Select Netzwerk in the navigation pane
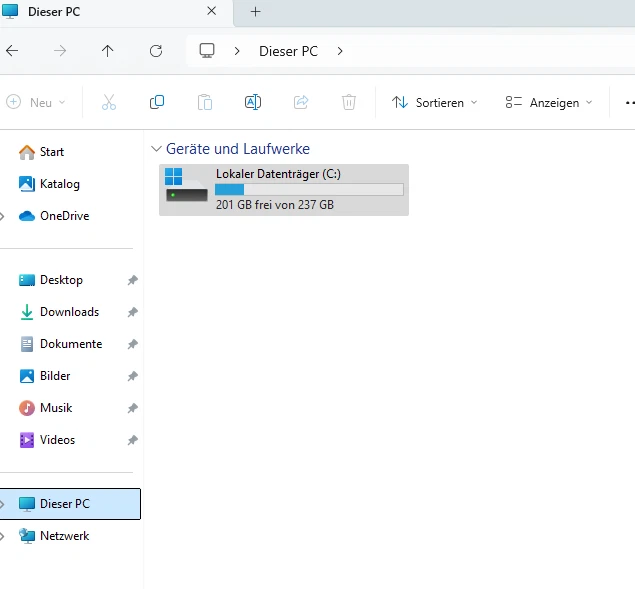Screen dimensions: 635x589 coord(54,536)
